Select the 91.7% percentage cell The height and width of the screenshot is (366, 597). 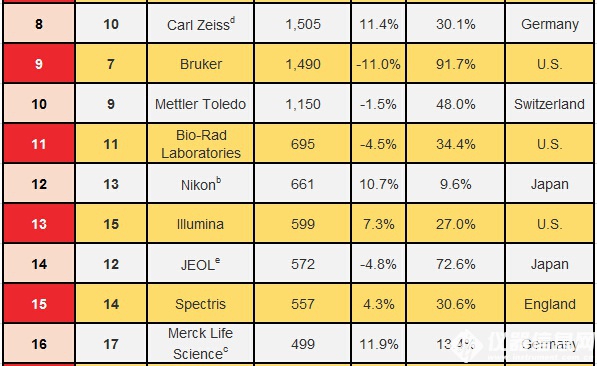(456, 64)
